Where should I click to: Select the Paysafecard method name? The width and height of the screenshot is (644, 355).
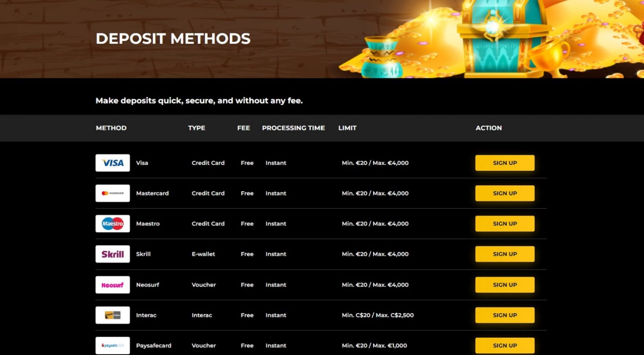point(153,345)
